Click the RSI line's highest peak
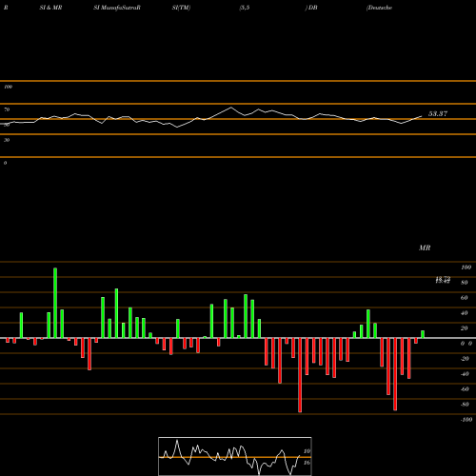The width and height of the screenshot is (476, 476). (231, 108)
